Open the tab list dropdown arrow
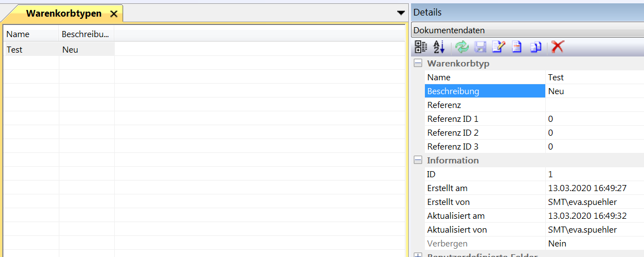This screenshot has width=644, height=257. coord(401,13)
